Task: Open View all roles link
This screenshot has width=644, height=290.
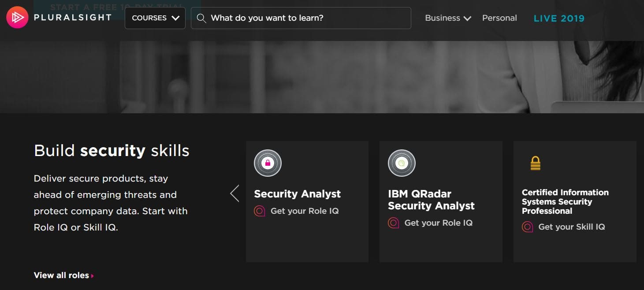Action: tap(64, 275)
